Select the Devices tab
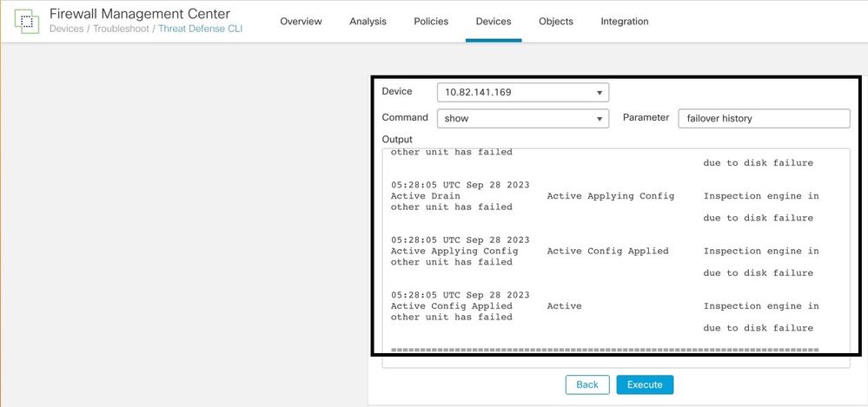This screenshot has width=868, height=407. click(x=494, y=22)
